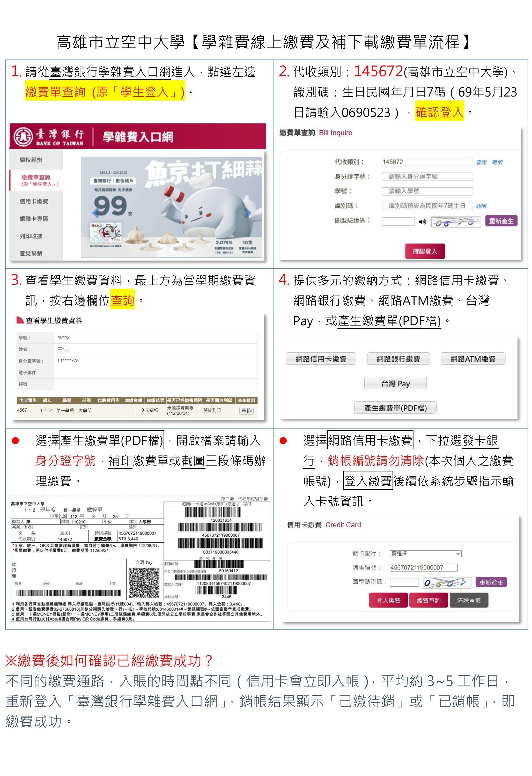Select 列印收據 in the sidebar menu
The width and height of the screenshot is (532, 776).
pyautogui.click(x=31, y=236)
